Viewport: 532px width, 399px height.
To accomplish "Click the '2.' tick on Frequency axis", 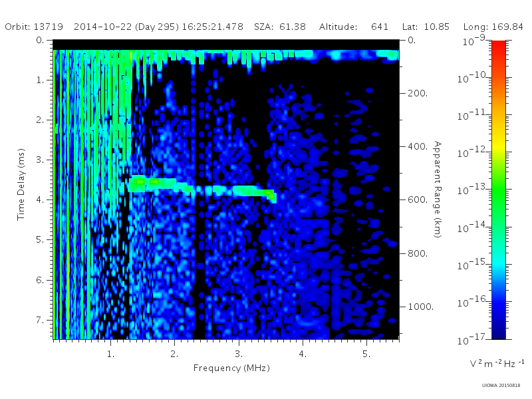I will click(x=174, y=354).
